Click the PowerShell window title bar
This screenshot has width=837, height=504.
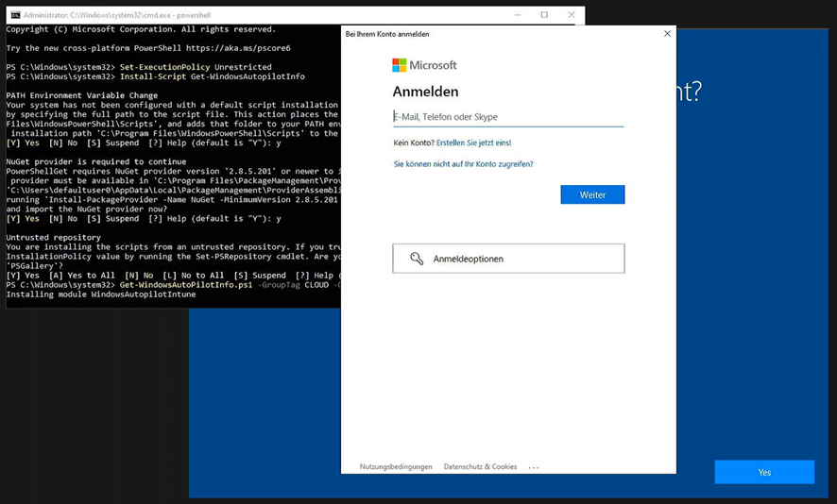[x=283, y=15]
